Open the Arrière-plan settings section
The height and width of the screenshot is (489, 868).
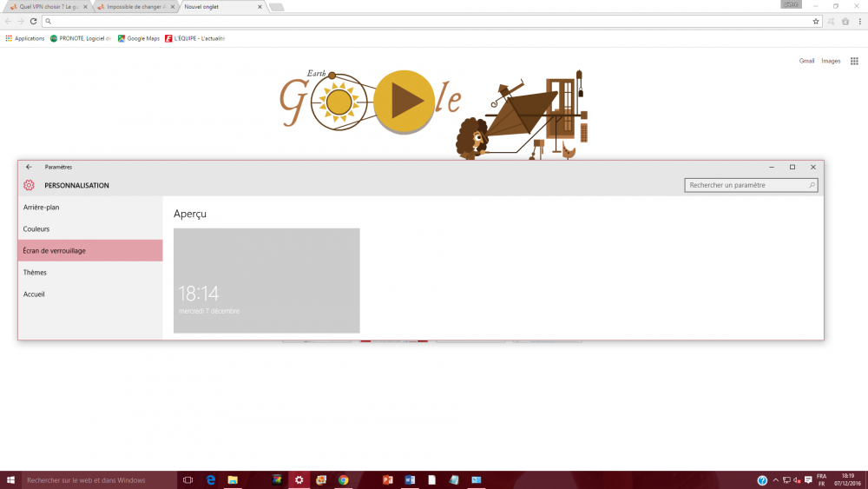tap(90, 207)
